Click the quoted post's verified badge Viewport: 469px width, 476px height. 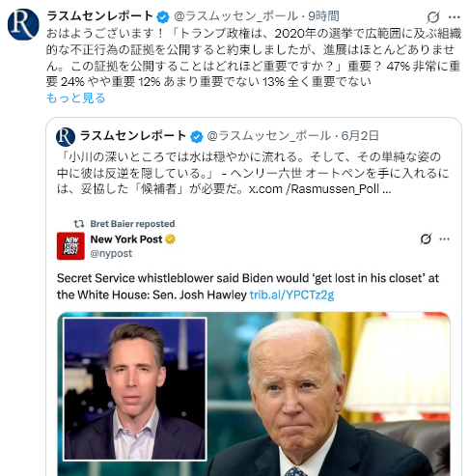[196, 136]
